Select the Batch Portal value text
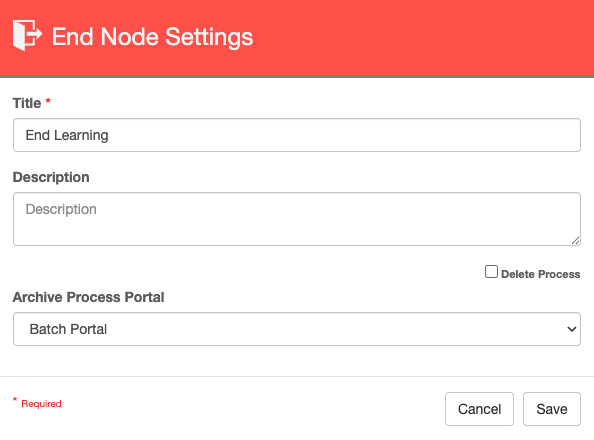This screenshot has height=440, width=594. pyautogui.click(x=68, y=329)
